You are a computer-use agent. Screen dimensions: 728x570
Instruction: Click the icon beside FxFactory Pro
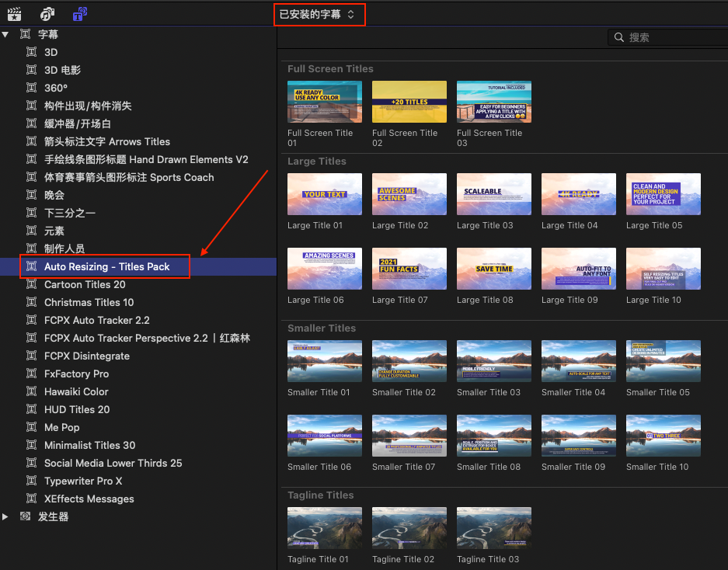tap(31, 374)
